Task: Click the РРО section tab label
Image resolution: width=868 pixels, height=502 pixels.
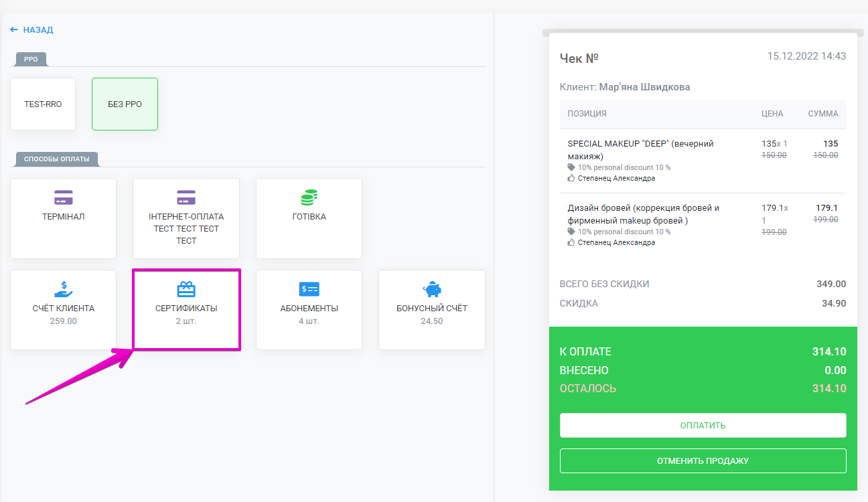Action: coord(31,60)
